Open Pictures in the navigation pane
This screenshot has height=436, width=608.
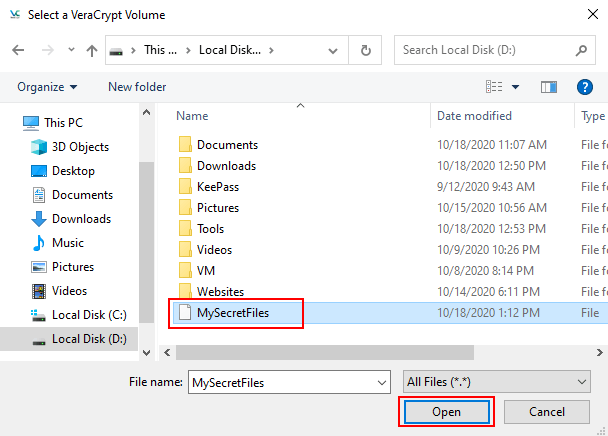pos(62,267)
